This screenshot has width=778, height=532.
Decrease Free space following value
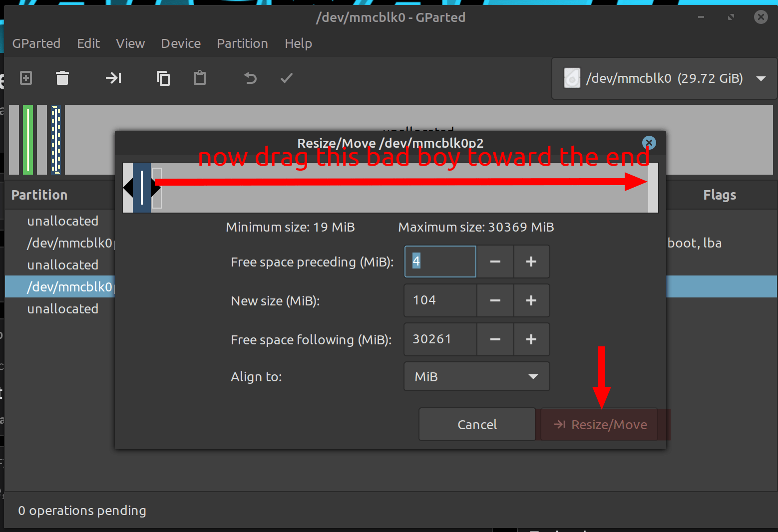(495, 339)
